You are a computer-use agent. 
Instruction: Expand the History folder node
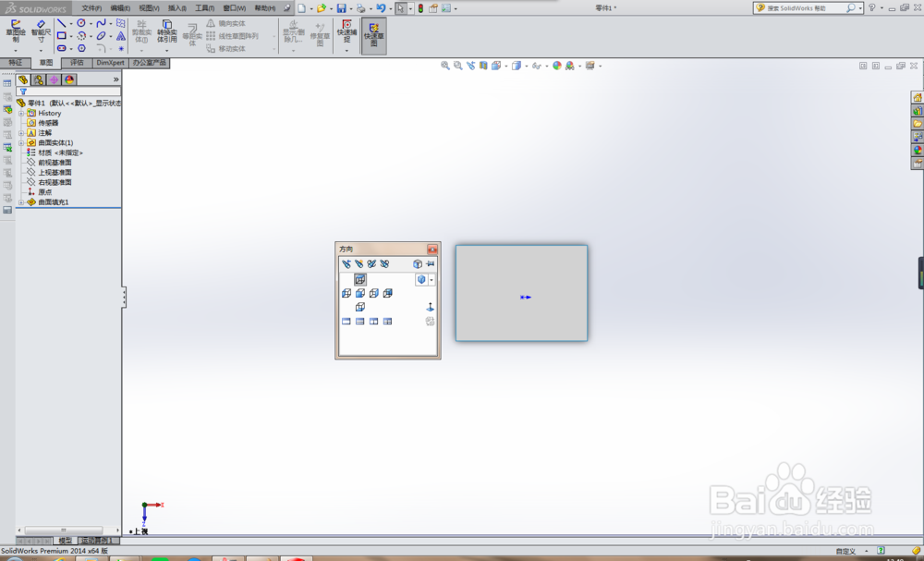(x=21, y=113)
